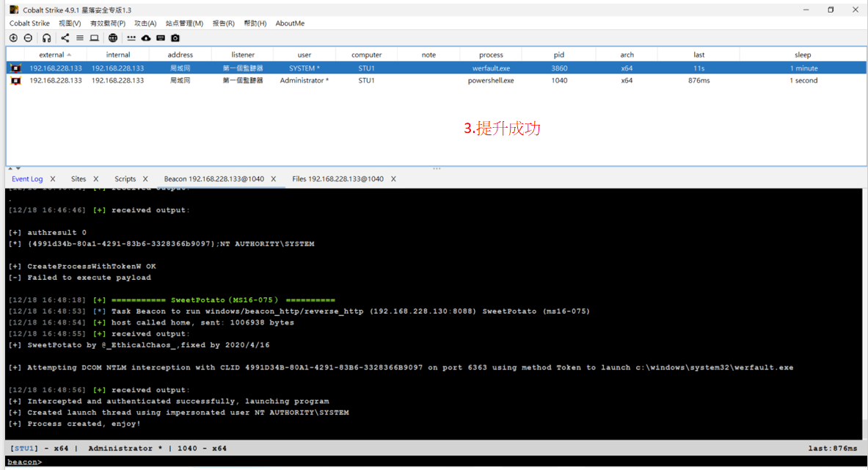The image size is (868, 470).
Task: Sort by the process column header
Action: click(x=491, y=55)
